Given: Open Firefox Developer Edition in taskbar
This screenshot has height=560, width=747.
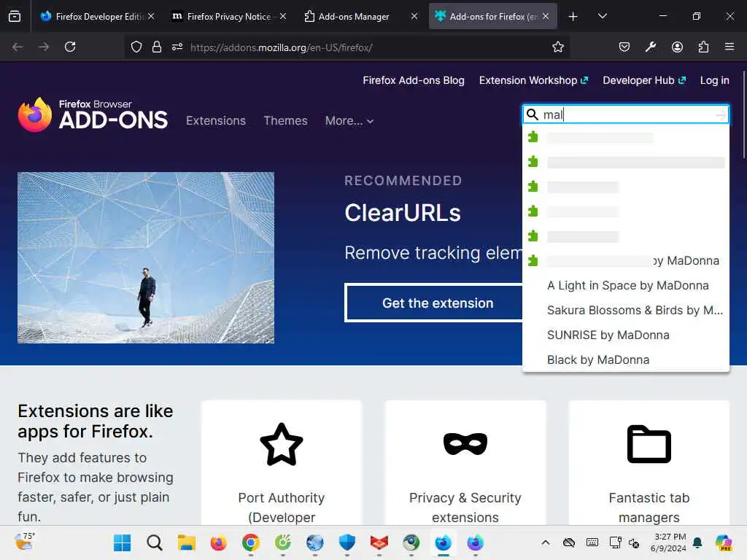Looking at the screenshot, I should click(443, 542).
